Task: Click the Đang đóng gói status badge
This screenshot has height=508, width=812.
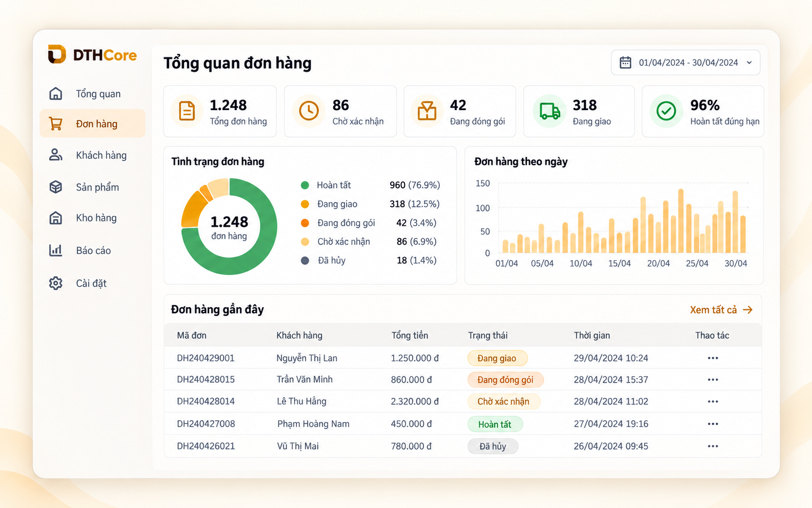Action: [x=505, y=379]
